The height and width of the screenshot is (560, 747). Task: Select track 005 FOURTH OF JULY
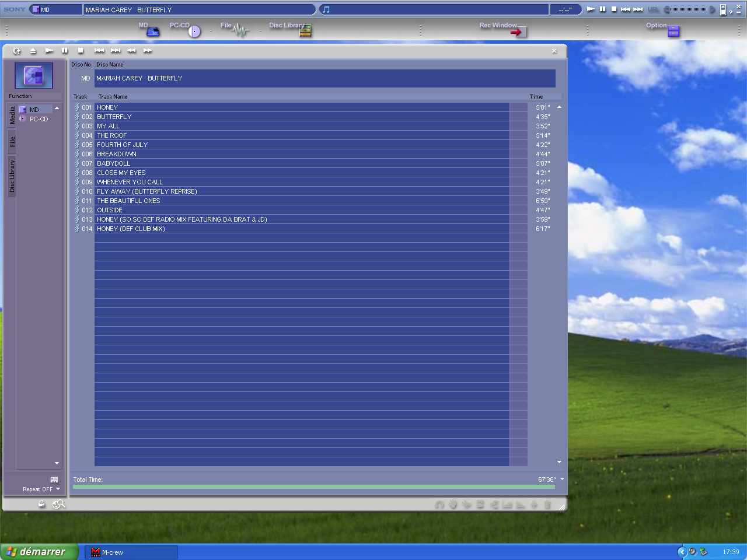click(x=302, y=145)
